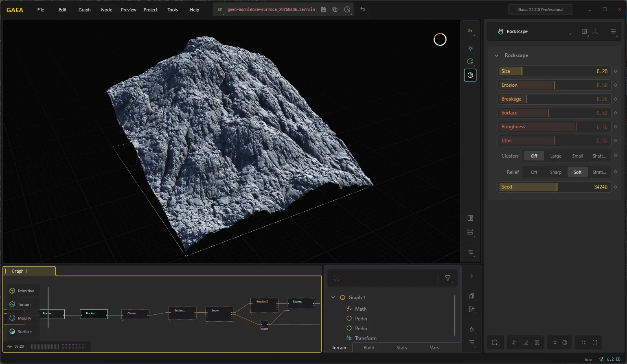Collapse the Graph 1 tree item
The width and height of the screenshot is (627, 364).
[x=333, y=297]
